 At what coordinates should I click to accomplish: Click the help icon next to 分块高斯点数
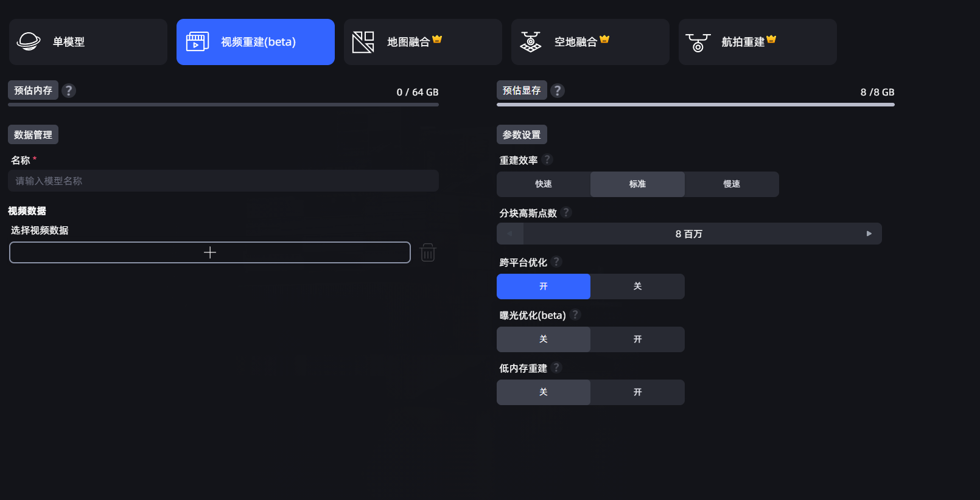pyautogui.click(x=567, y=212)
